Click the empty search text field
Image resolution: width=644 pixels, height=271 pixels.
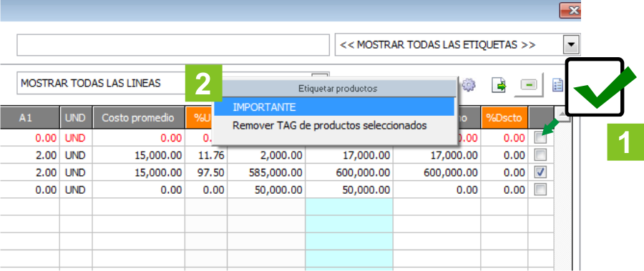click(173, 45)
